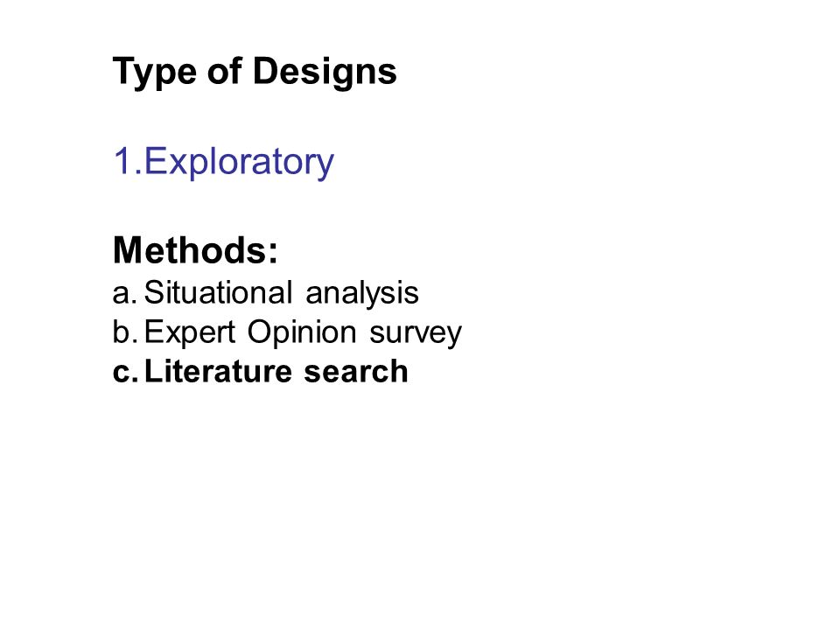Image resolution: width=840 pixels, height=630 pixels.
Task: Click the bold "Methods:" heading
Action: (x=195, y=249)
